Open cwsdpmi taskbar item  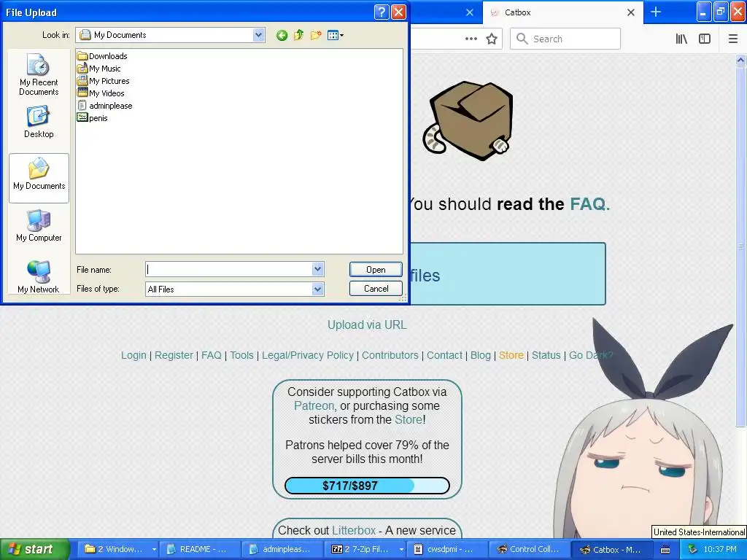click(448, 549)
